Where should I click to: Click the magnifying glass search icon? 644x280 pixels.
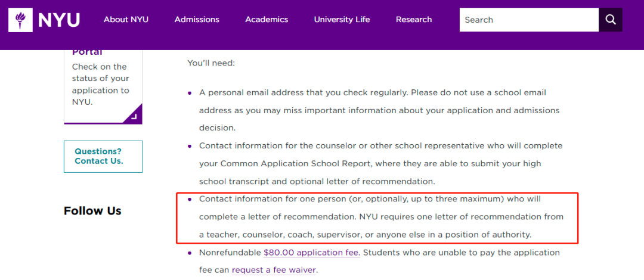point(611,20)
